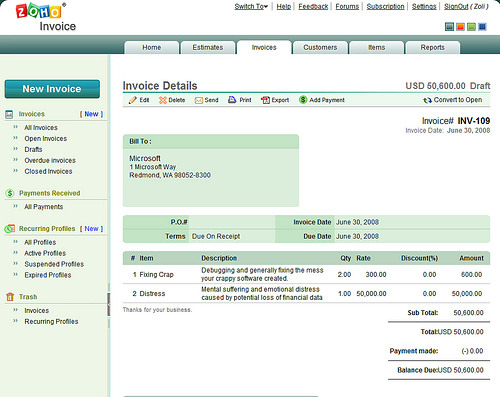Viewport: 500px width, 397px height.
Task: Click the sidebar collapse handle
Action: [x=108, y=304]
